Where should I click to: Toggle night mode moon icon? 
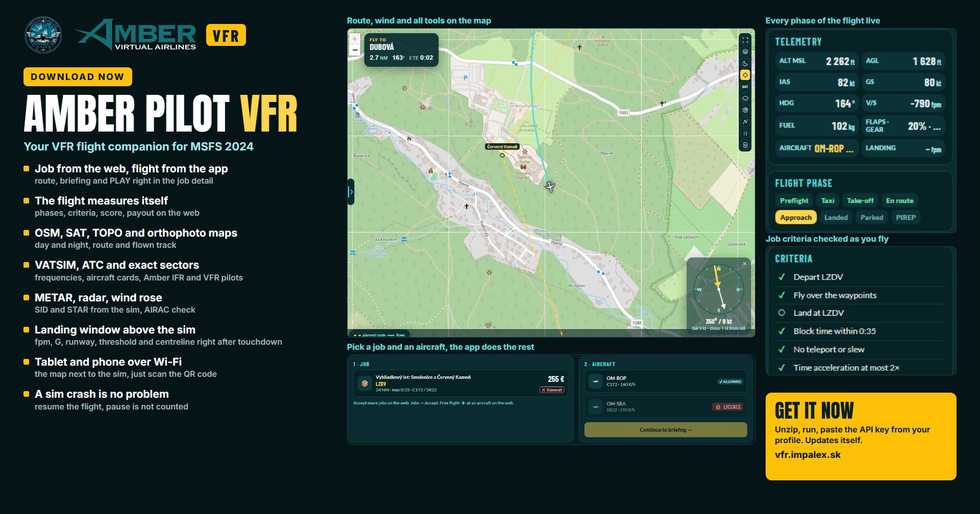[745, 63]
